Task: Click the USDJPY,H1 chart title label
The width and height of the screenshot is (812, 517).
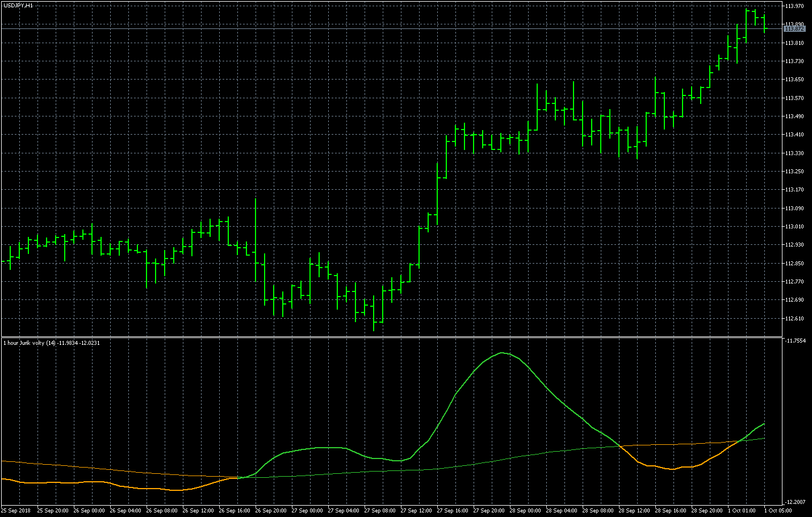Action: click(x=18, y=5)
